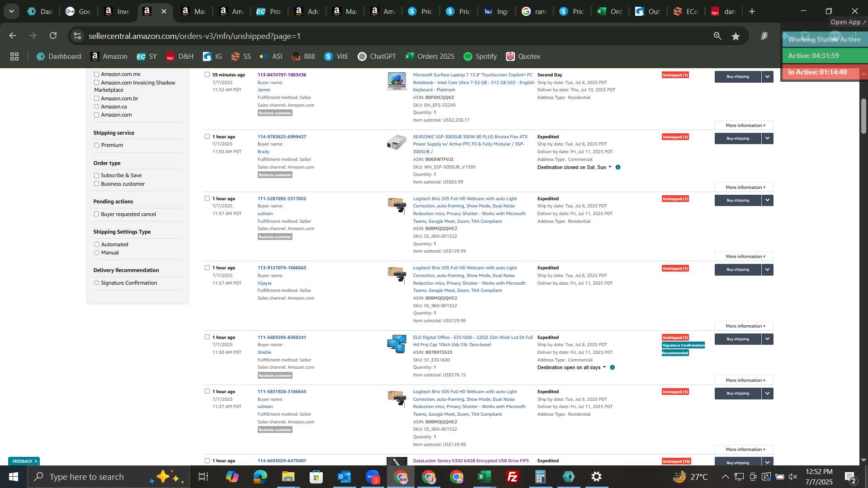Enable Business customer filter
The image size is (868, 488).
96,184
